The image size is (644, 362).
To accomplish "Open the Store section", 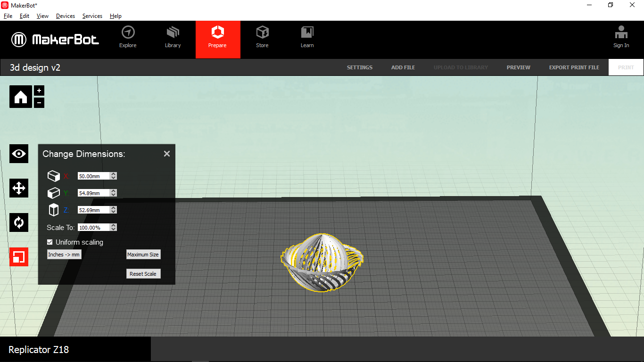I will (262, 37).
